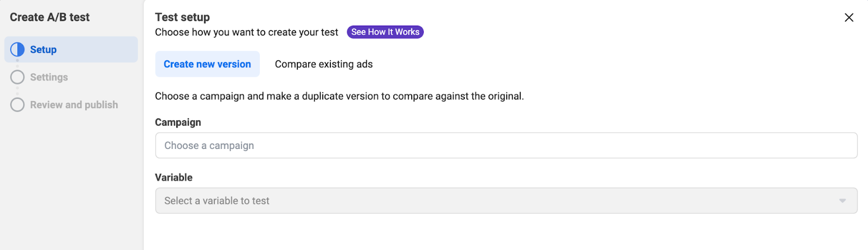The width and height of the screenshot is (868, 250).
Task: Click the "Choose how you want" subtitle
Action: (246, 32)
